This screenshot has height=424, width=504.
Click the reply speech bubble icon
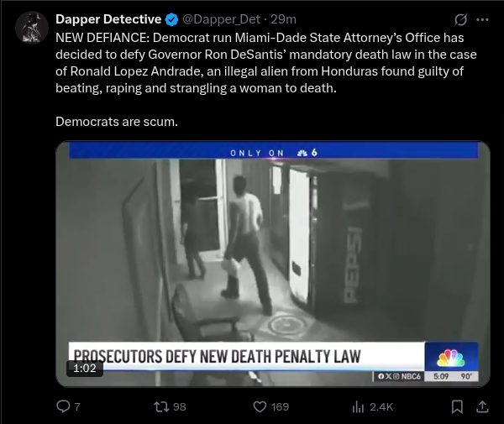[63, 406]
